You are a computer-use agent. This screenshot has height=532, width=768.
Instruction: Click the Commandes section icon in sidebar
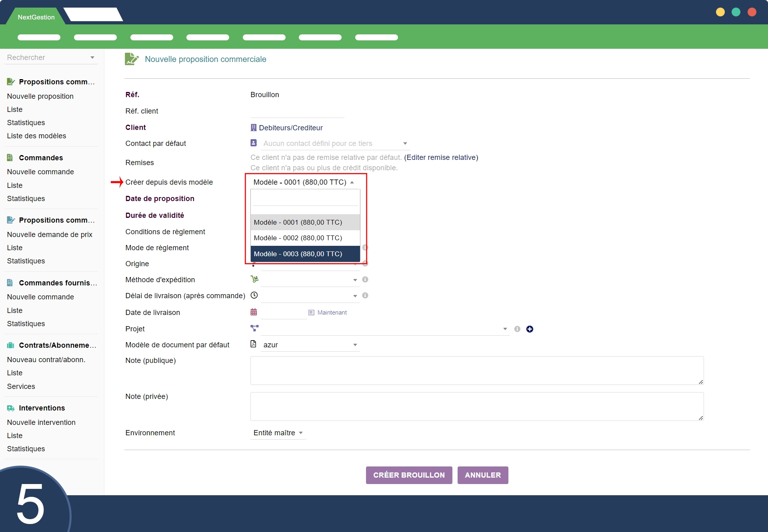(10, 157)
